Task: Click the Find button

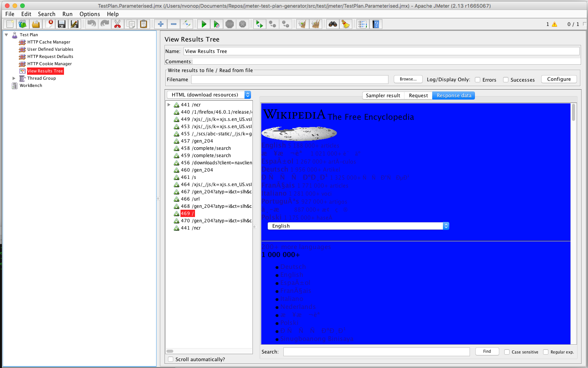Action: 487,352
